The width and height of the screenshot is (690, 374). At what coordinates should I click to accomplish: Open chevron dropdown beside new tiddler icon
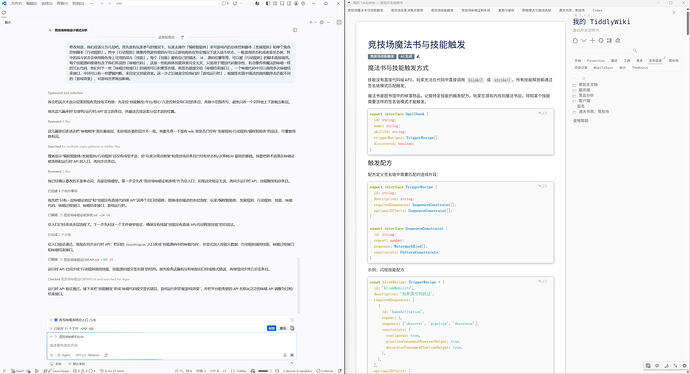click(x=584, y=40)
